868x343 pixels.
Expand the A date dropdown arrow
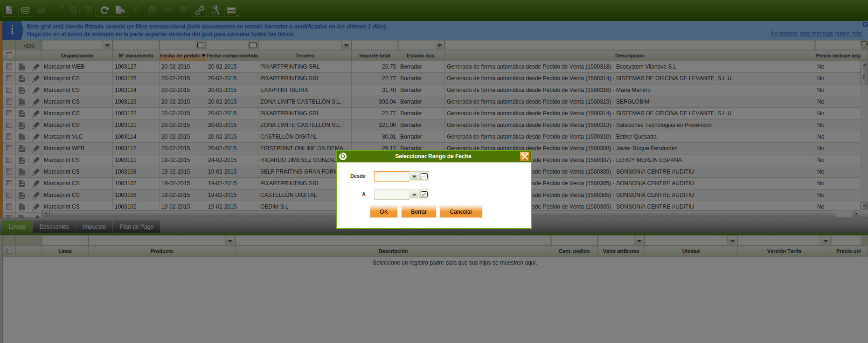414,195
